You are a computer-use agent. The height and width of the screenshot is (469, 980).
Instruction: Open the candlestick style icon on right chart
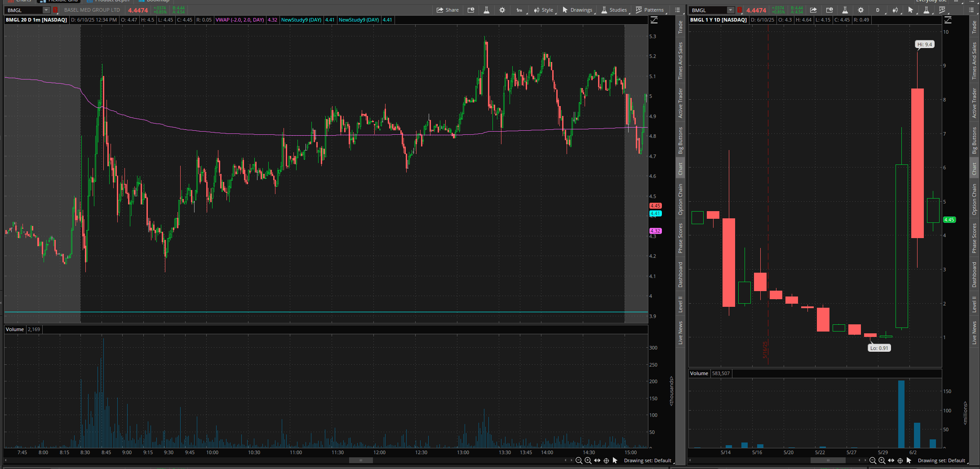tap(895, 10)
